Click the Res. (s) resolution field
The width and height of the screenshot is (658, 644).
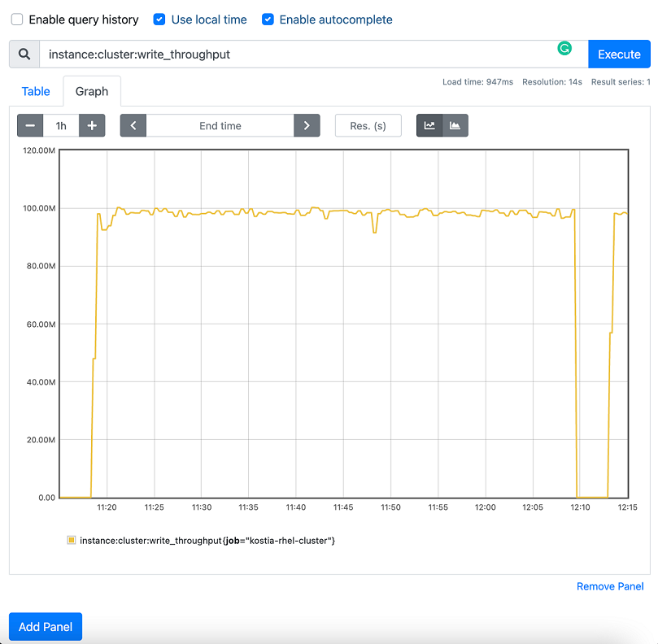pos(368,125)
